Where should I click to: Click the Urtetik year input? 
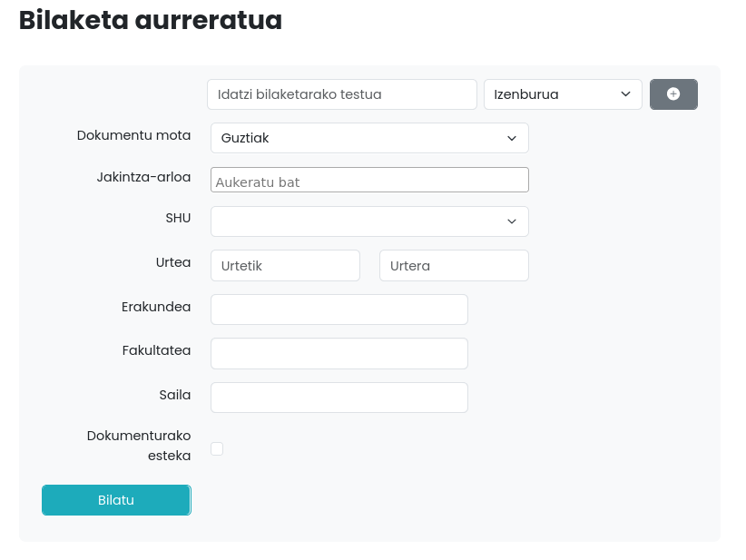285,266
